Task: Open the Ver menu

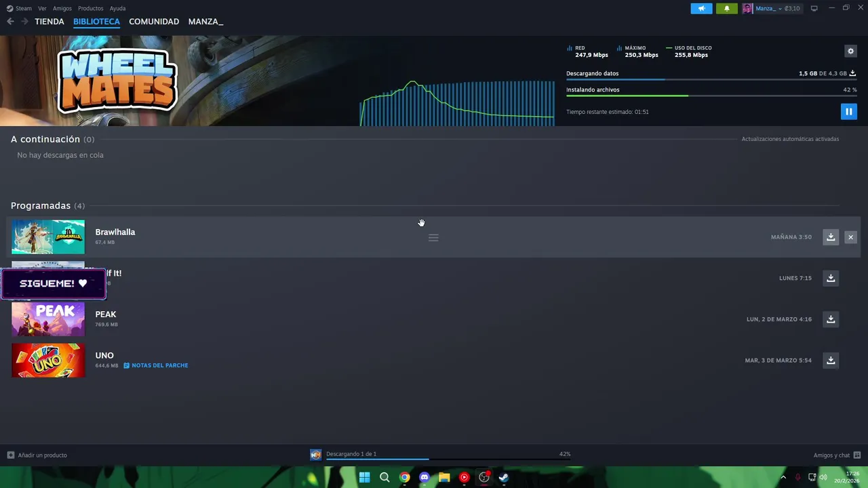Action: coord(42,8)
